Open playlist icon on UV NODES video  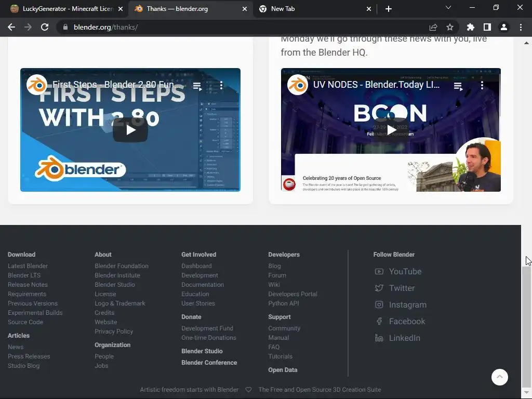pyautogui.click(x=458, y=86)
